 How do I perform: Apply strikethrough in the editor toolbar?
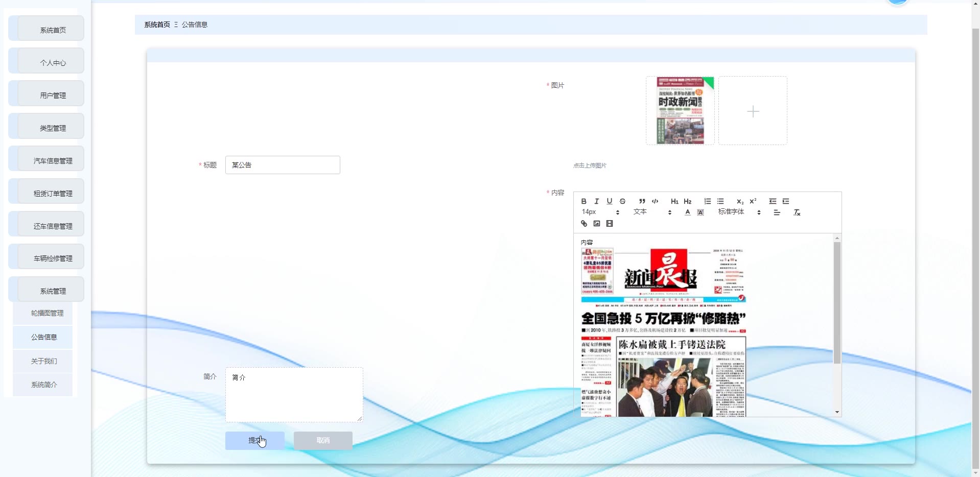622,201
